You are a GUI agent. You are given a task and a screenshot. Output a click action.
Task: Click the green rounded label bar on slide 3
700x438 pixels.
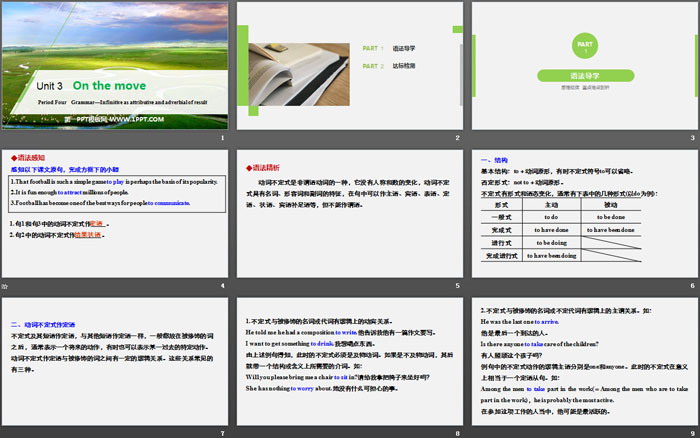[585, 75]
